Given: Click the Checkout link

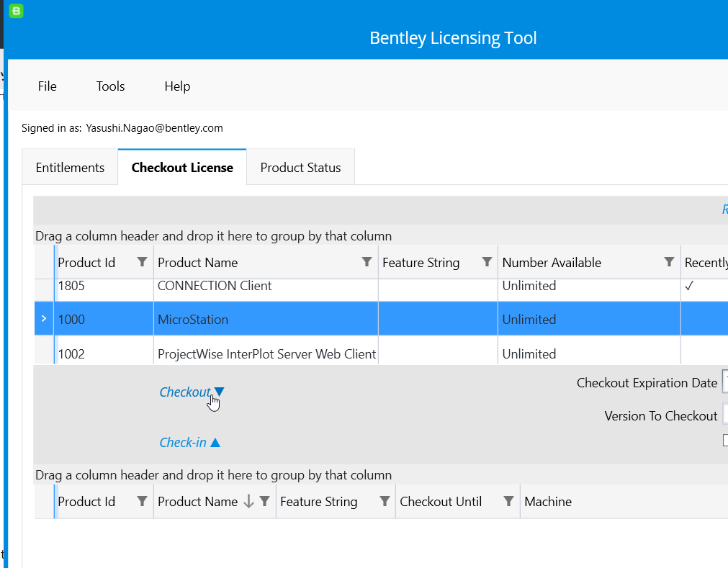Looking at the screenshot, I should coord(192,392).
